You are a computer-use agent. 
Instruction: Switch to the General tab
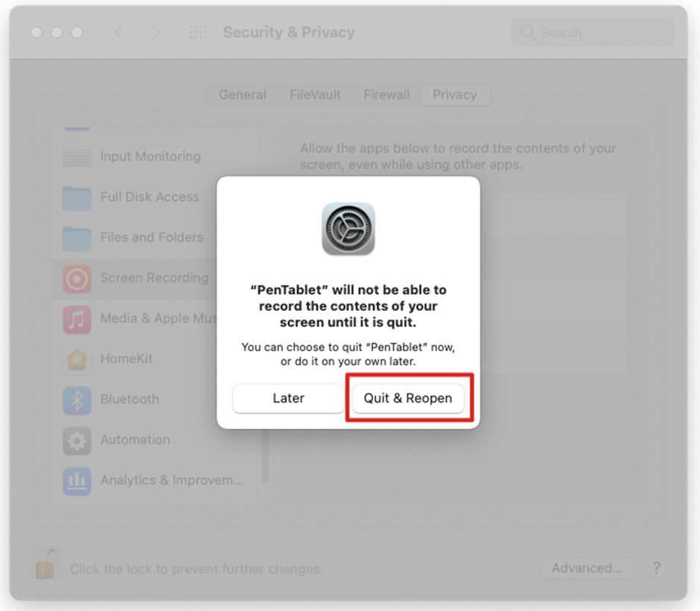pos(243,95)
